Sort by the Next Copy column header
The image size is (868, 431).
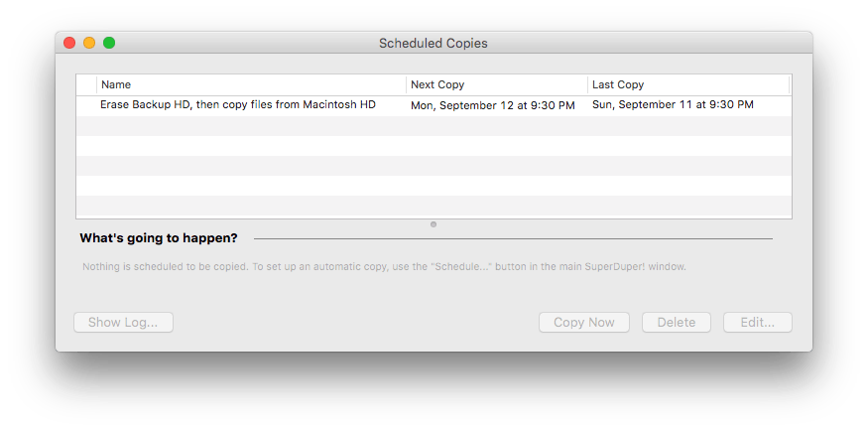tap(497, 84)
